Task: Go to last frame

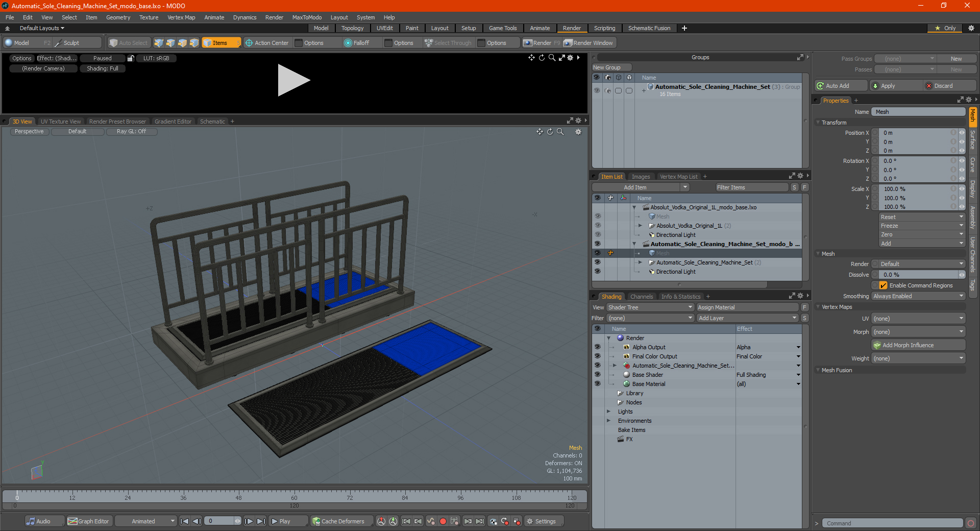Action: click(261, 521)
